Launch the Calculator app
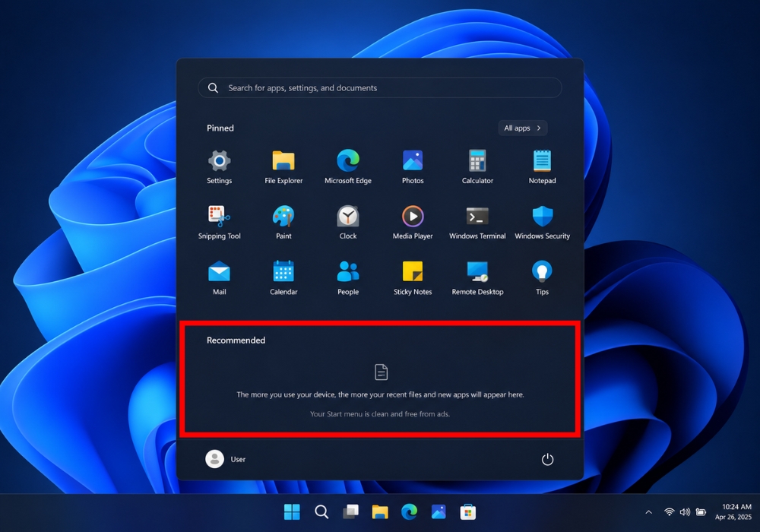This screenshot has width=760, height=532. (477, 167)
